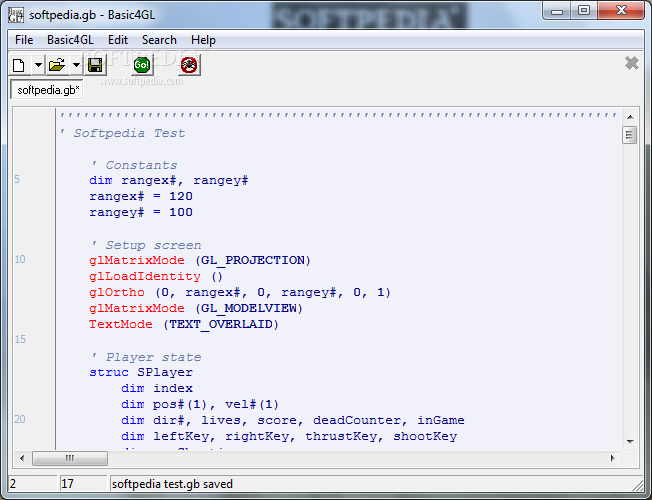This screenshot has width=652, height=500.
Task: Open the Edit menu
Action: pos(118,40)
